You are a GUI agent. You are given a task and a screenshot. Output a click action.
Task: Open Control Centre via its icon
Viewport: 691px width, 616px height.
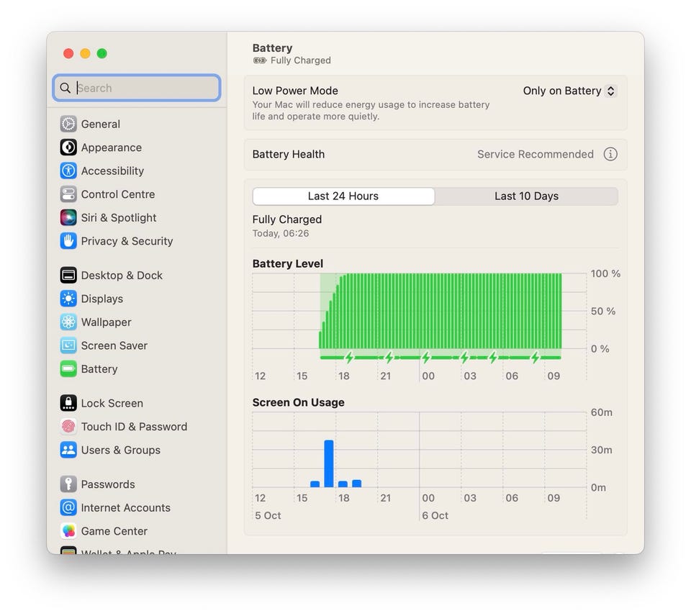click(x=68, y=194)
